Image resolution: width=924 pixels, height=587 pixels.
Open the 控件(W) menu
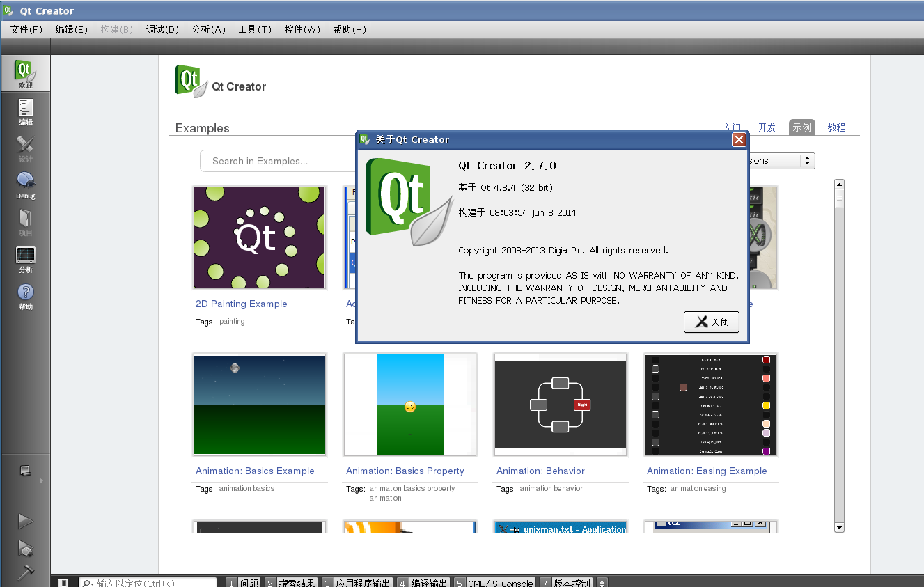tap(302, 29)
